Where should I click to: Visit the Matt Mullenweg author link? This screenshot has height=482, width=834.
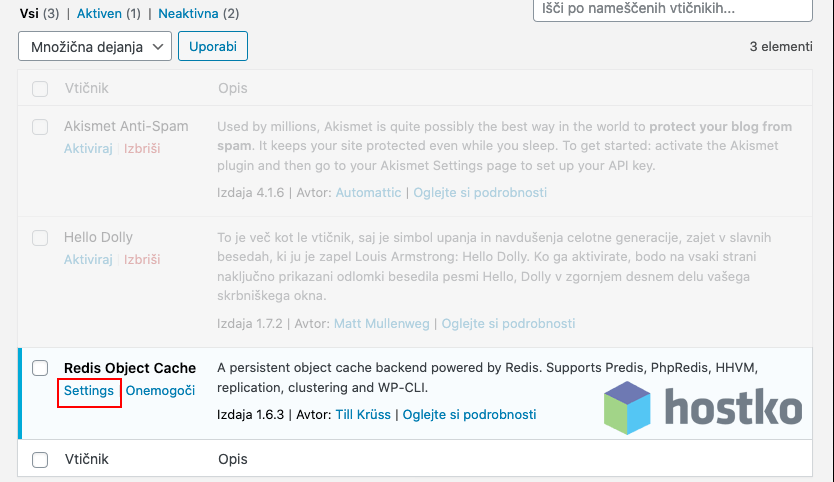[x=382, y=323]
